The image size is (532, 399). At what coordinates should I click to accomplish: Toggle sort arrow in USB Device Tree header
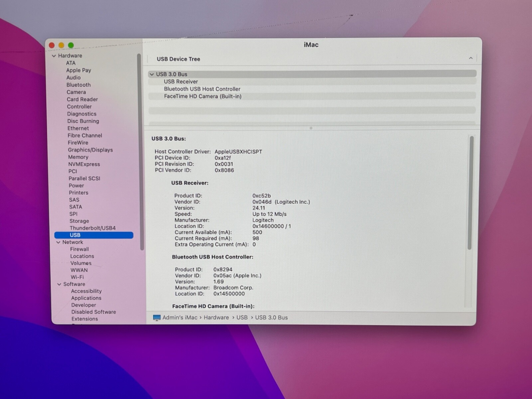pyautogui.click(x=471, y=58)
